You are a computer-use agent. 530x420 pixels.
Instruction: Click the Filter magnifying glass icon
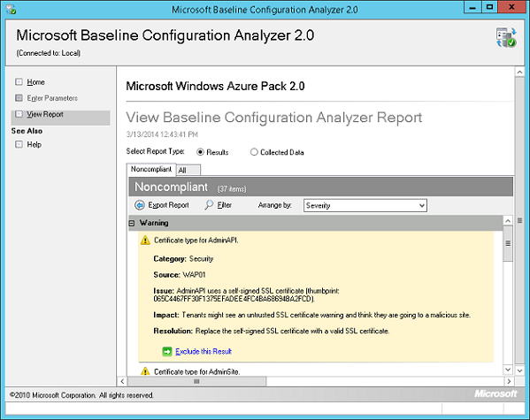click(x=209, y=205)
